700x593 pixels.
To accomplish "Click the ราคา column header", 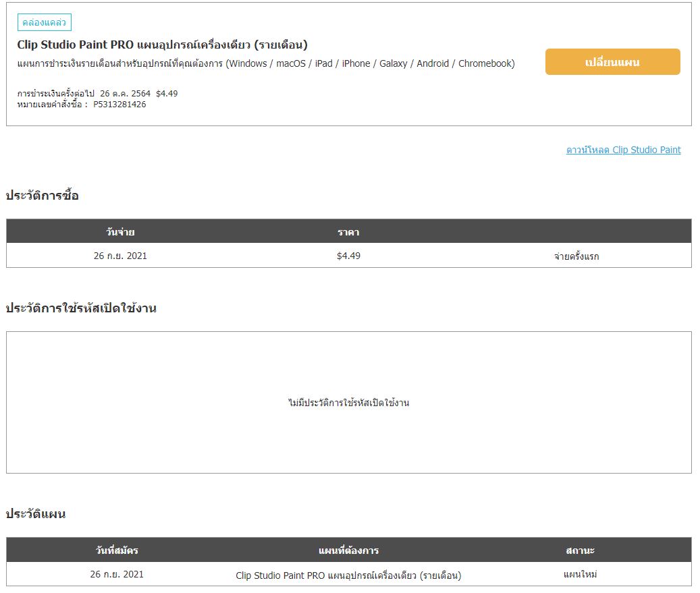I will click(x=348, y=232).
